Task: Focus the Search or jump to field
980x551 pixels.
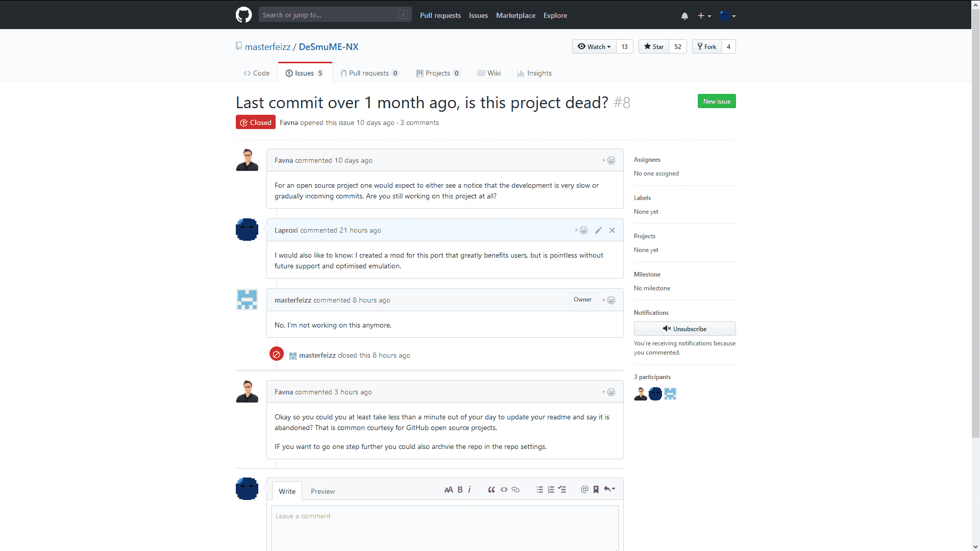Action: tap(335, 15)
